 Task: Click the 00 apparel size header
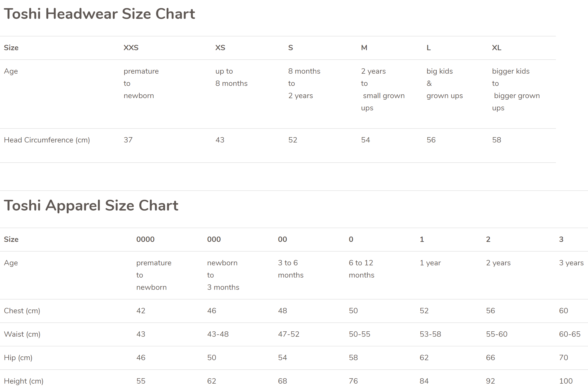[282, 239]
